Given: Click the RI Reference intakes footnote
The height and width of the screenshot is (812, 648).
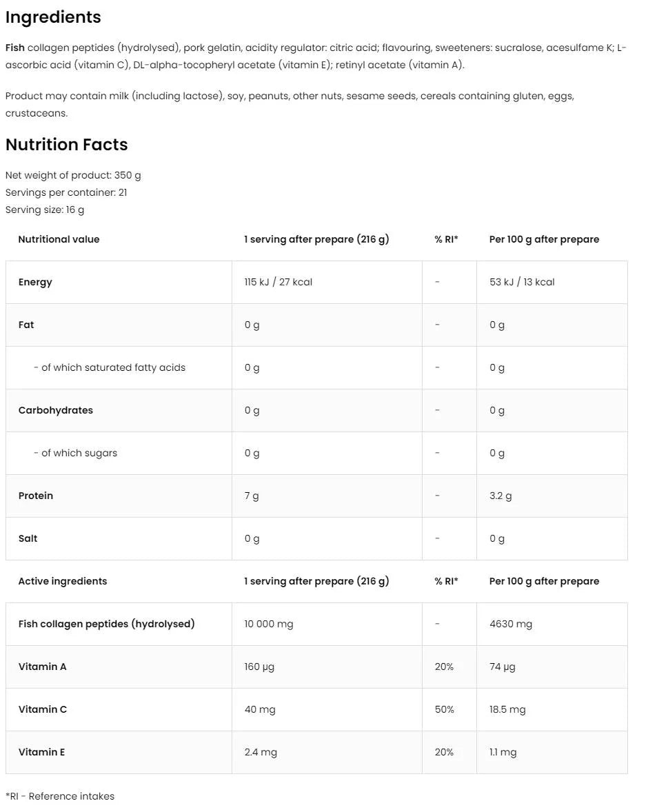Looking at the screenshot, I should 60,796.
